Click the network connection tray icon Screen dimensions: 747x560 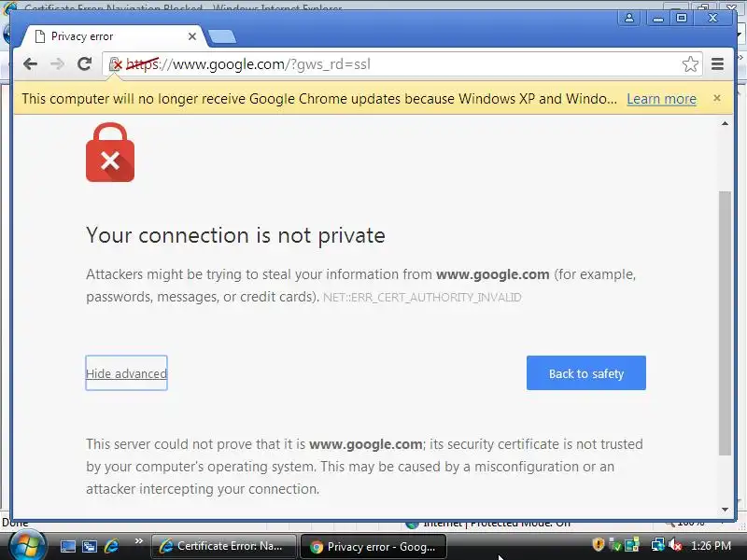pyautogui.click(x=658, y=545)
